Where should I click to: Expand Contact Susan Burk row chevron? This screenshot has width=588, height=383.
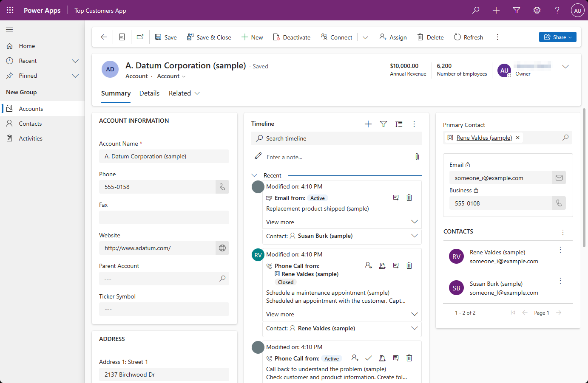pos(415,236)
